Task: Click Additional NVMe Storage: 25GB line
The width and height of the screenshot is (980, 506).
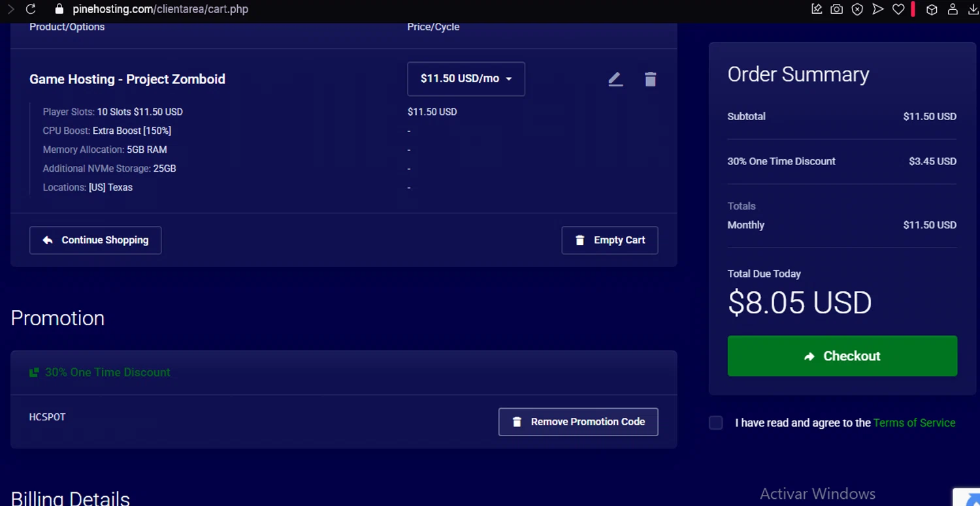Action: point(109,168)
